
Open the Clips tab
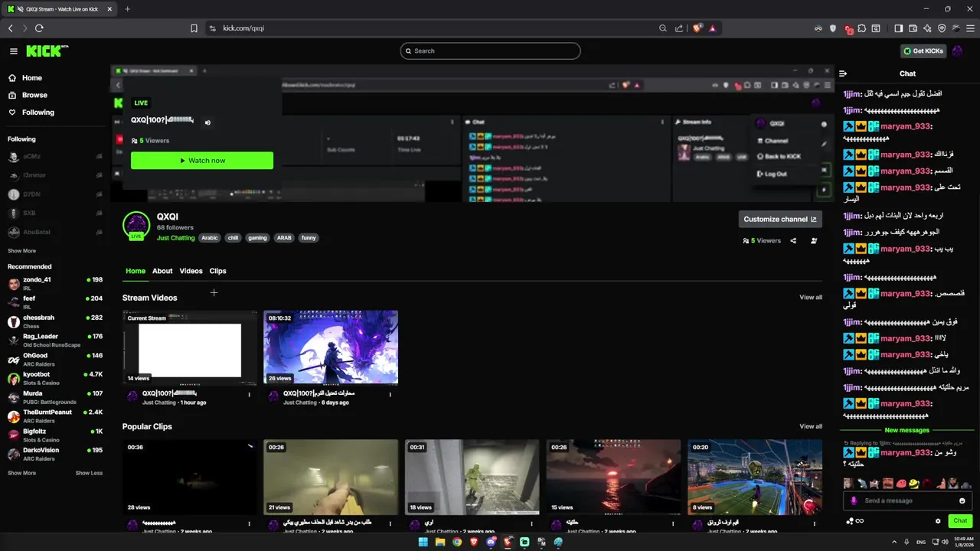click(218, 271)
